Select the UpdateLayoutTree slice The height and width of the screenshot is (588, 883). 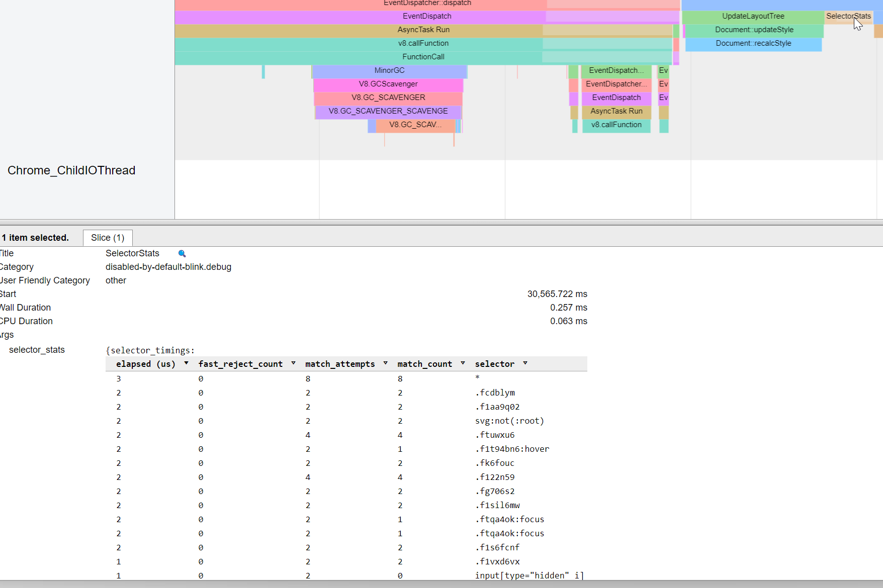click(x=753, y=16)
